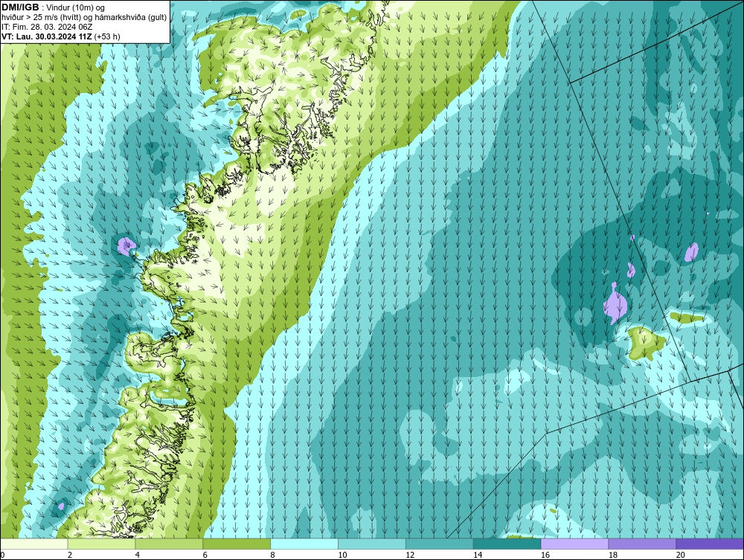The width and height of the screenshot is (744, 560).
Task: Click the legend value label 0
Action: click(2, 555)
